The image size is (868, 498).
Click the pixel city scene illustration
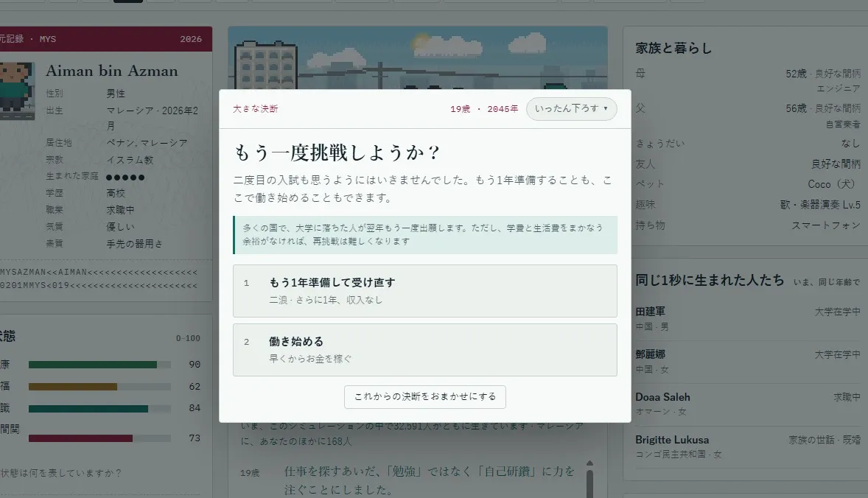click(417, 57)
